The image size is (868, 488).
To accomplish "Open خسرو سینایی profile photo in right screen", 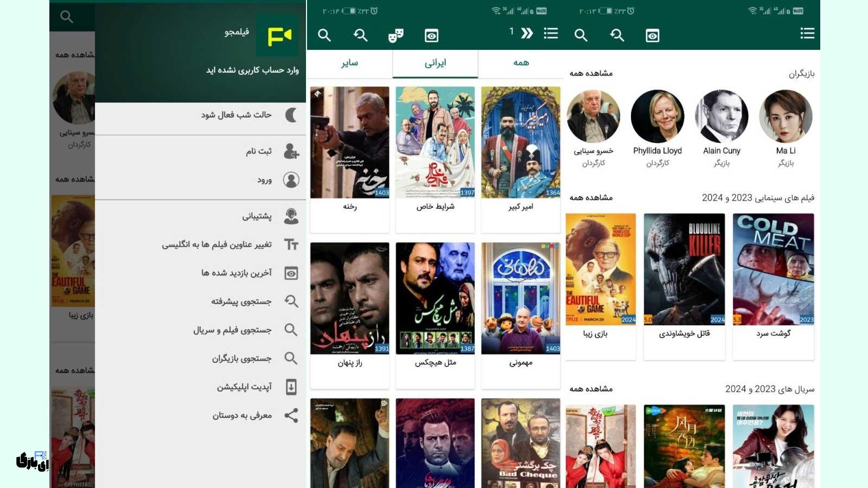I will (x=593, y=117).
